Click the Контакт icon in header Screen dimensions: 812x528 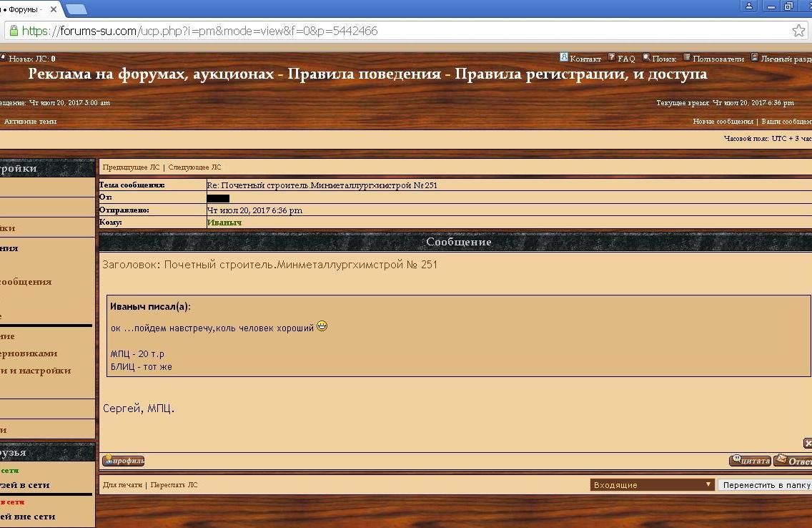click(x=563, y=57)
